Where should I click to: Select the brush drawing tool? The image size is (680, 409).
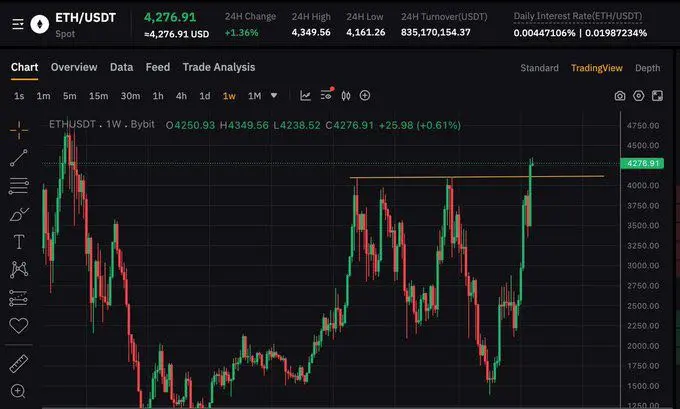click(x=19, y=214)
